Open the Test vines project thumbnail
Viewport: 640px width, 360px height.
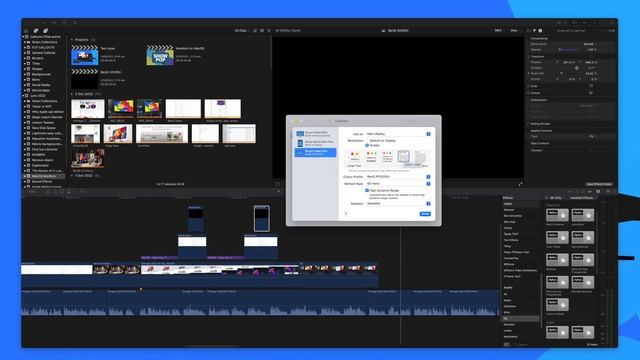84,56
